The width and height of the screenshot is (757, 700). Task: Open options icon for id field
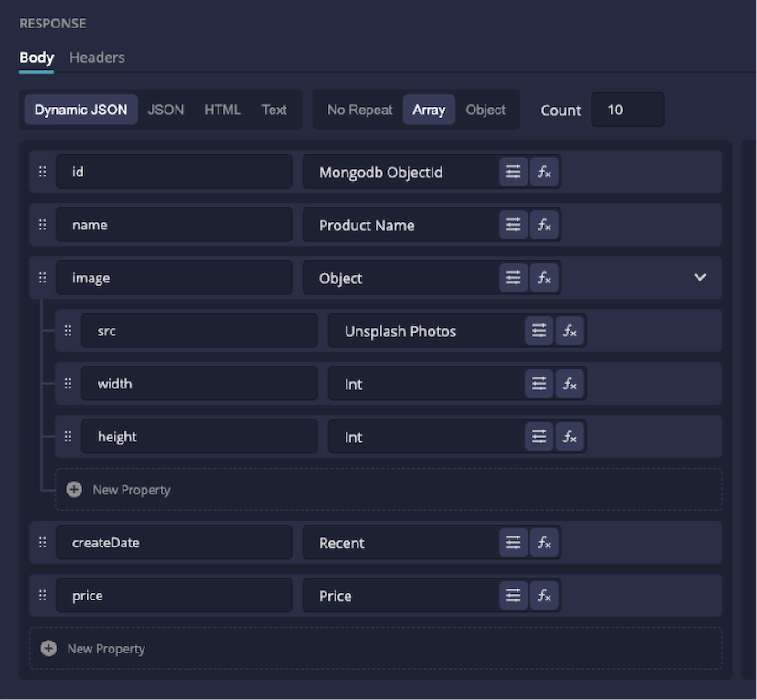(x=513, y=172)
